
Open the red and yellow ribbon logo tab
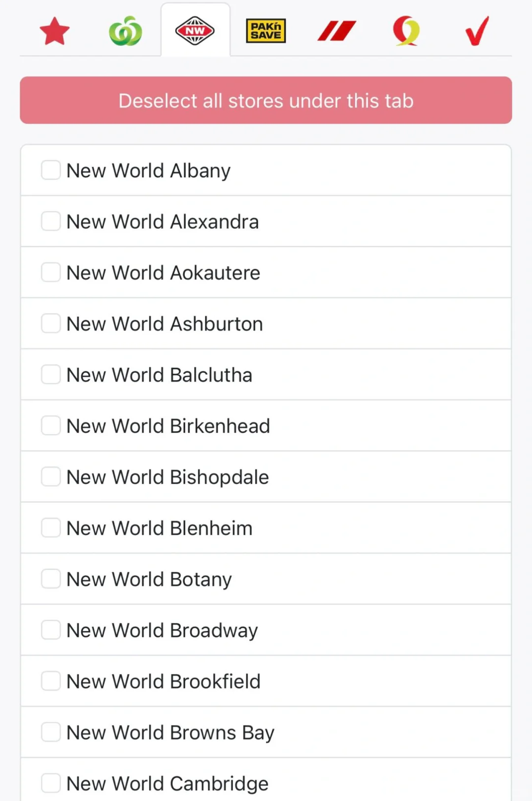406,31
